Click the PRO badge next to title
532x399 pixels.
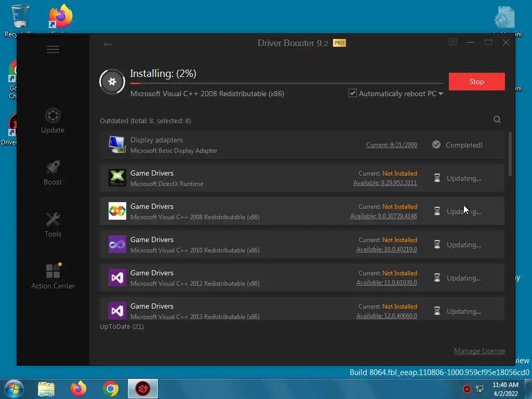[339, 43]
